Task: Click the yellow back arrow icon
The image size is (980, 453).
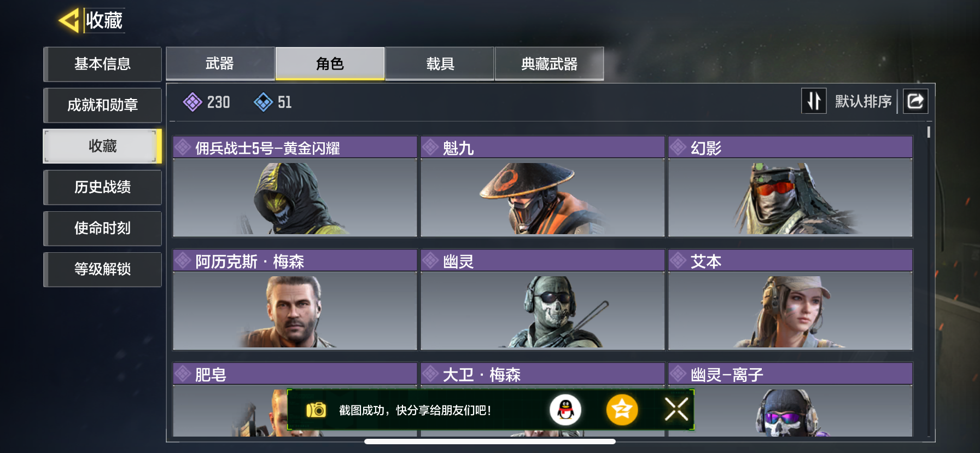Action: [x=69, y=21]
